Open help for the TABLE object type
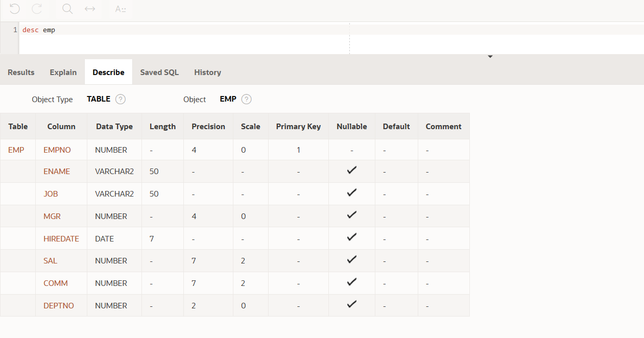The width and height of the screenshot is (644, 338). point(121,99)
